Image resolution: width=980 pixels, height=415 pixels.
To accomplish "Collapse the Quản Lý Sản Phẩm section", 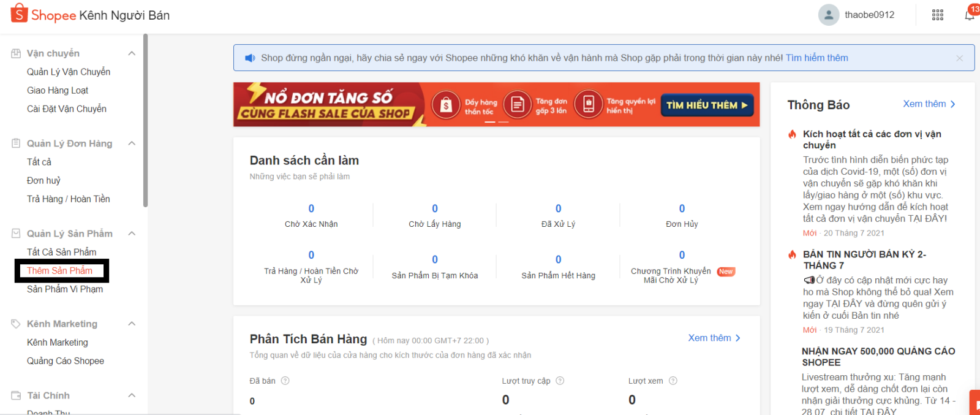I will (x=132, y=234).
